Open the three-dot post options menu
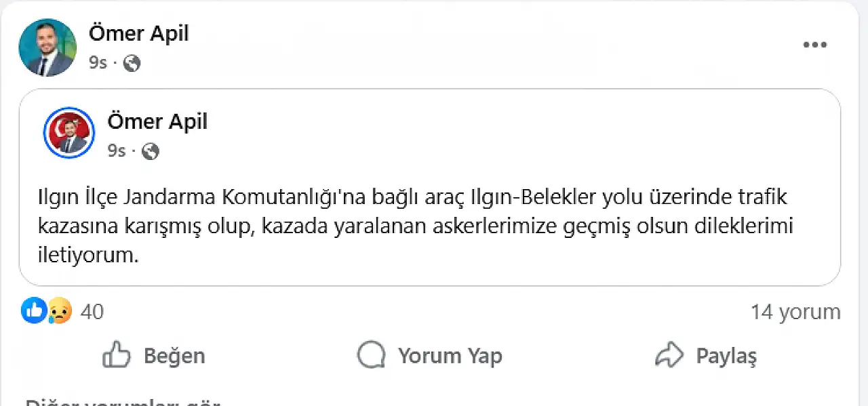Viewport: 868px width, 406px height. click(814, 45)
